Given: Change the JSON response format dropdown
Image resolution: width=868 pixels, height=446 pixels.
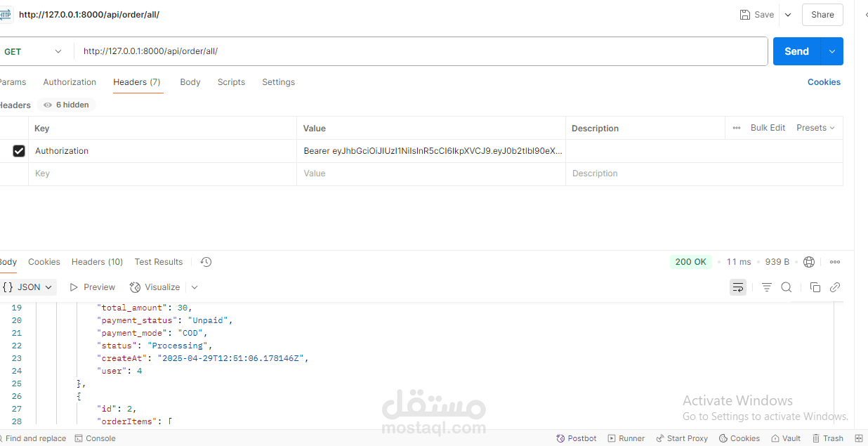Looking at the screenshot, I should [27, 287].
